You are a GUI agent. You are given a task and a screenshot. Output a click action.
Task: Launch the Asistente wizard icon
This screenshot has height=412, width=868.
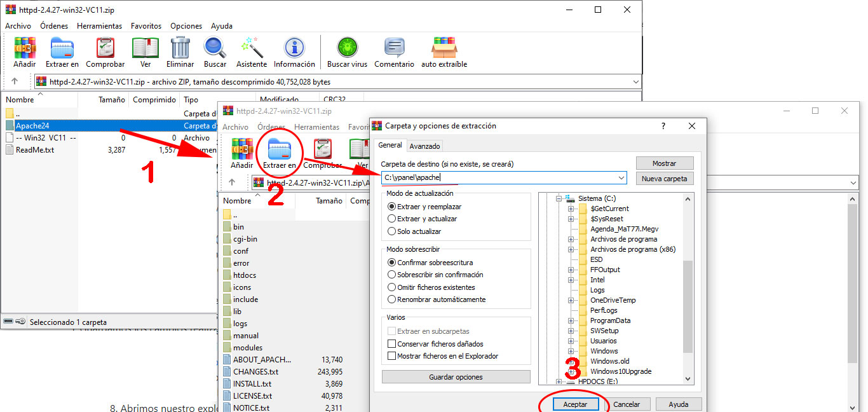click(252, 52)
